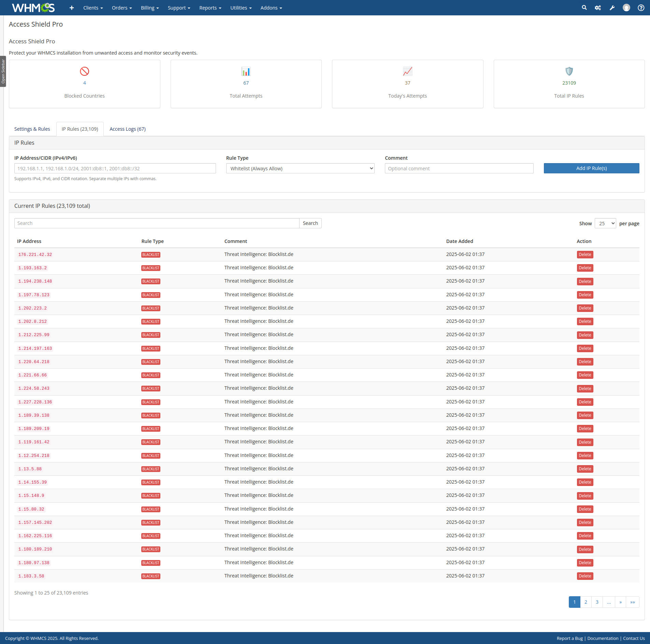Screen dimensions: 650x644
Task: Click the Today's Attempts count 37
Action: (x=407, y=83)
